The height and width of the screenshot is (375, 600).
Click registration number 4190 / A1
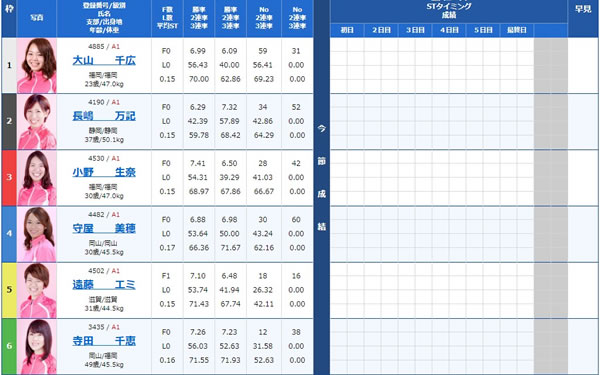click(x=104, y=102)
